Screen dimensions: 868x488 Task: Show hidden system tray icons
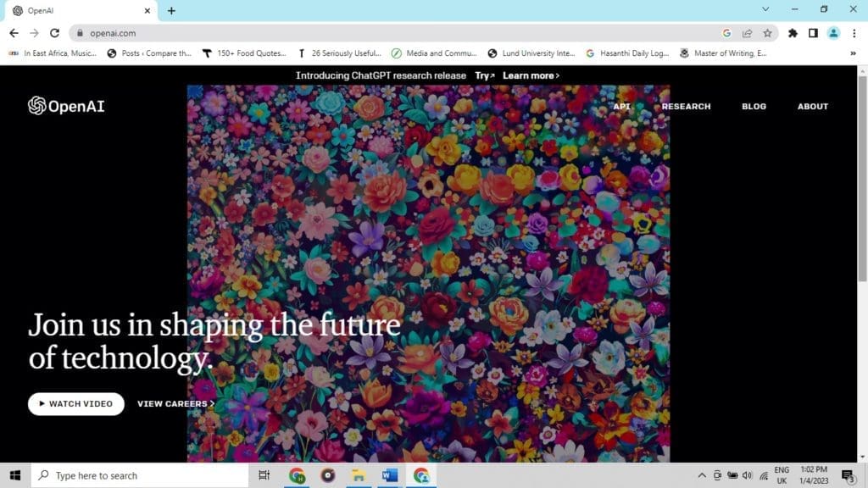[x=701, y=475]
